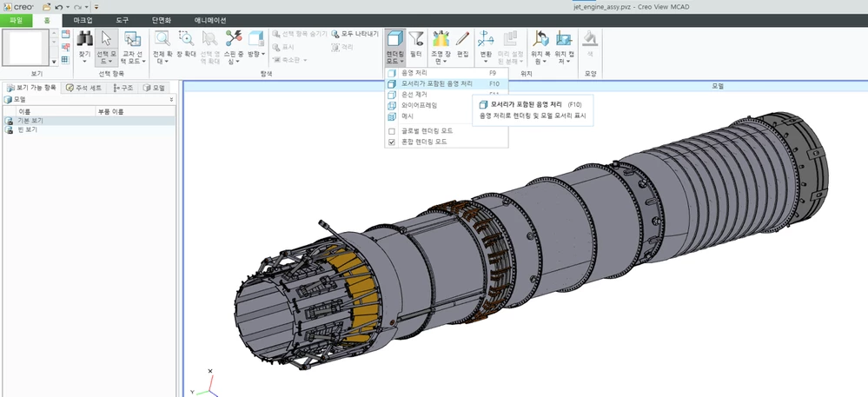Expand the 전체 확대 dropdown arrow
Screen dimensions: 868x397
tap(166, 62)
